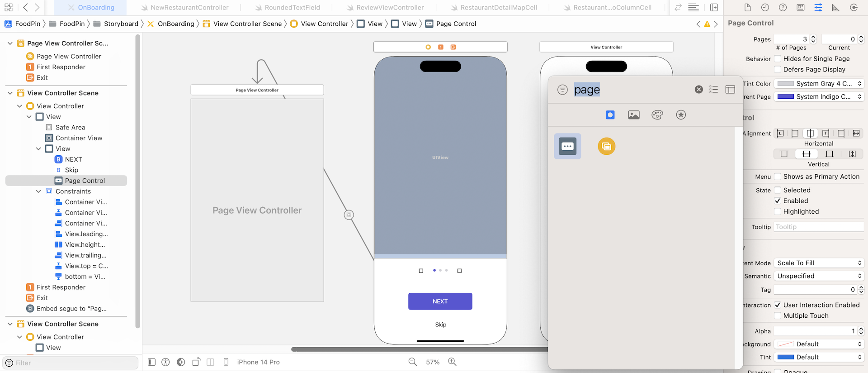Show image library category
This screenshot has width=868, height=373.
pos(634,115)
